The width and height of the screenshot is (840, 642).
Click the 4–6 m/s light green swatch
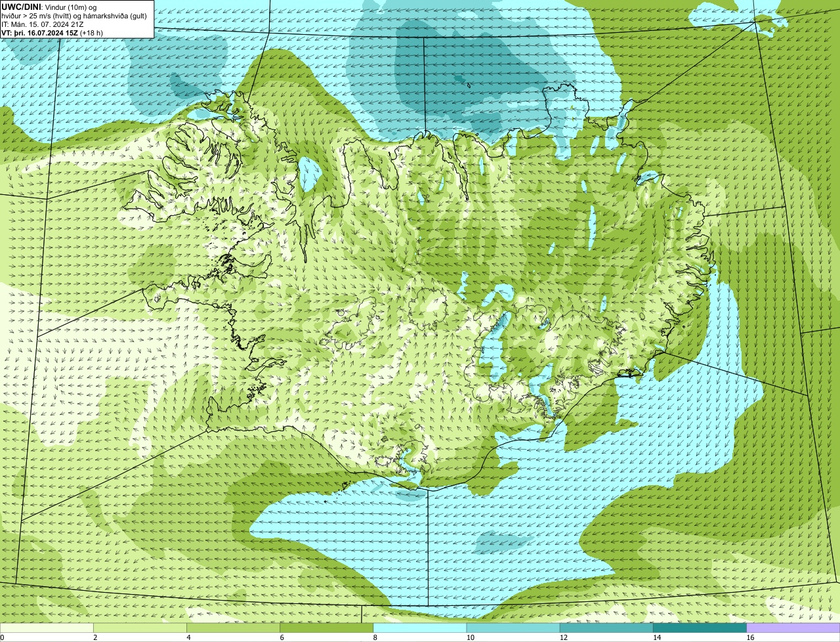click(x=234, y=628)
